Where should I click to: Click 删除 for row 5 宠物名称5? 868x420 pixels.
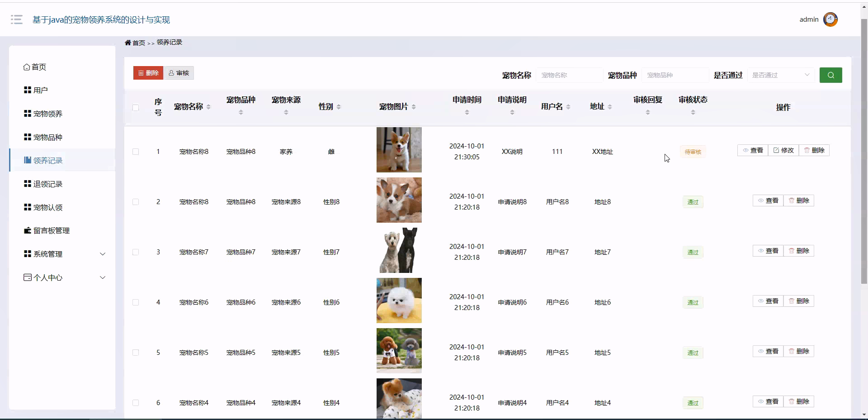click(799, 351)
